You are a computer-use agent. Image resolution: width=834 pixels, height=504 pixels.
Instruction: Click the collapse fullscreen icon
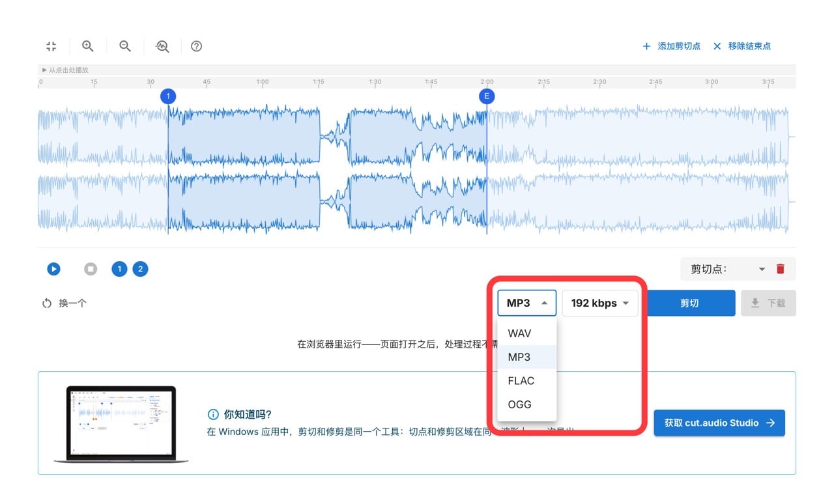[x=51, y=46]
